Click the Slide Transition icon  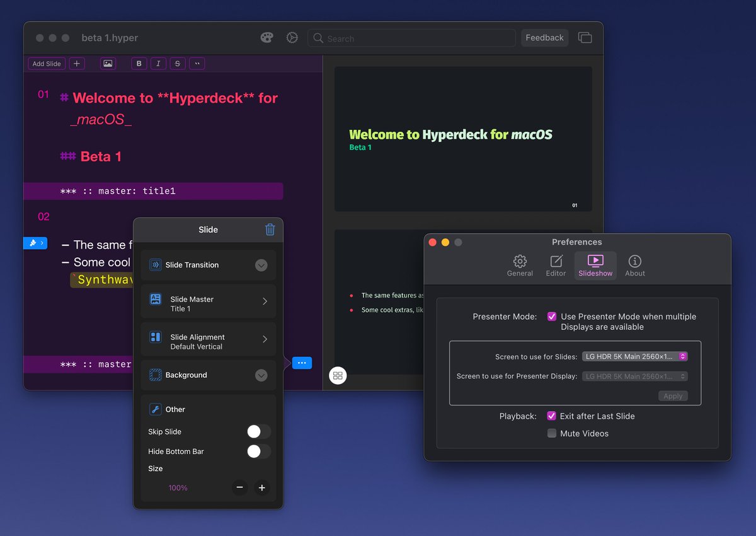pos(155,265)
